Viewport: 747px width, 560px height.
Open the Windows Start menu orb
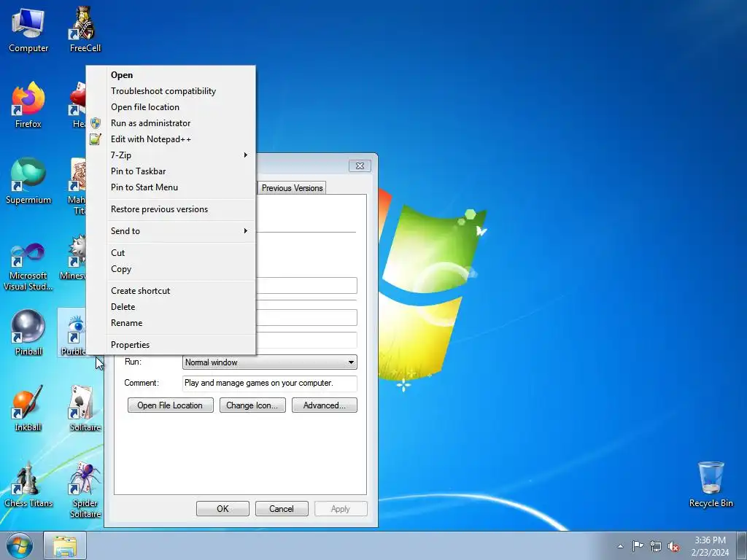pyautogui.click(x=20, y=545)
